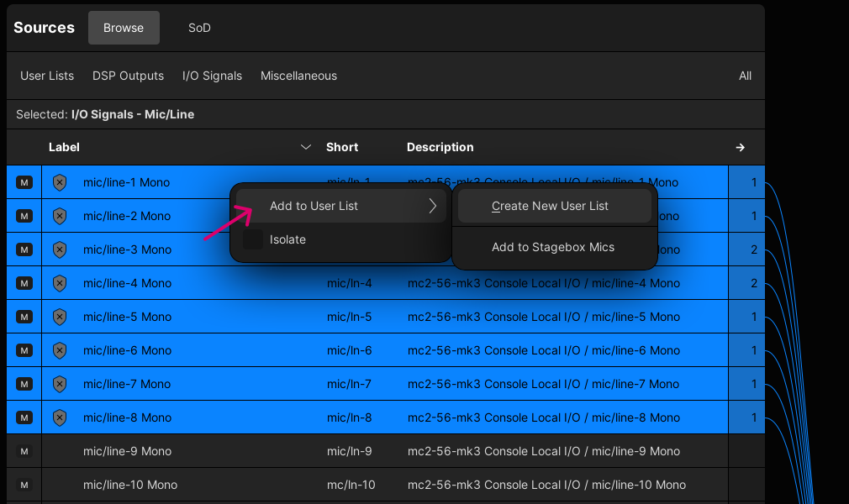This screenshot has width=849, height=504.
Task: Toggle the Isolate checkbox in context menu
Action: pos(253,239)
